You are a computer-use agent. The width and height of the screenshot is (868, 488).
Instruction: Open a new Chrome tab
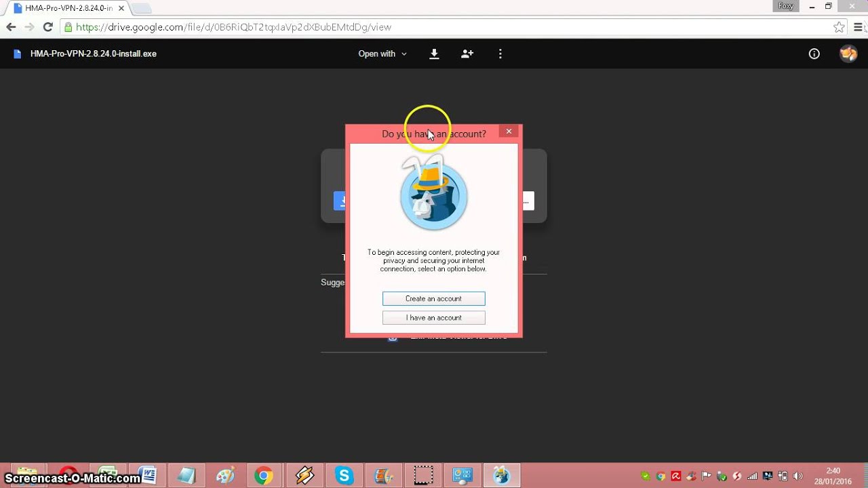click(x=141, y=8)
